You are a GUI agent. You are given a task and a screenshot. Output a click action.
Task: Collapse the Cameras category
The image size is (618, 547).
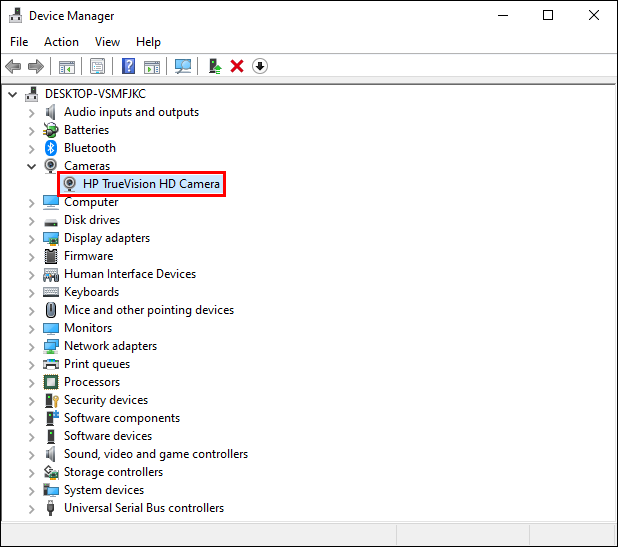[x=32, y=166]
